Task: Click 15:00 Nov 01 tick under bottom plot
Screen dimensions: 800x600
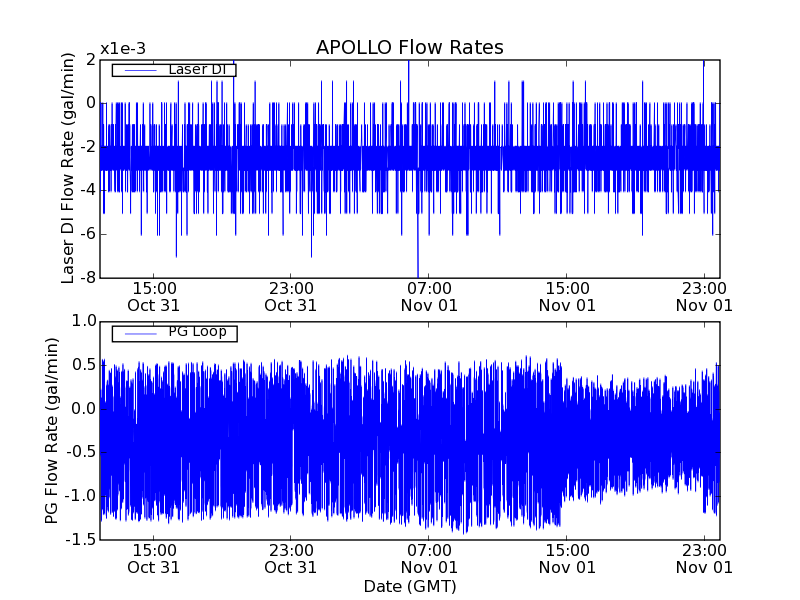Action: [x=567, y=558]
